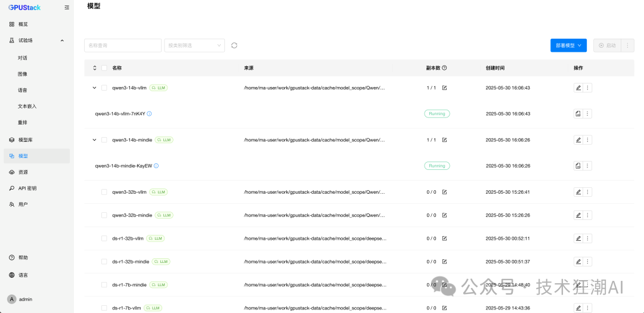Image resolution: width=644 pixels, height=313 pixels.
Task: View logs for qwen3-14b-mindie-KayEW instance
Action: click(578, 166)
